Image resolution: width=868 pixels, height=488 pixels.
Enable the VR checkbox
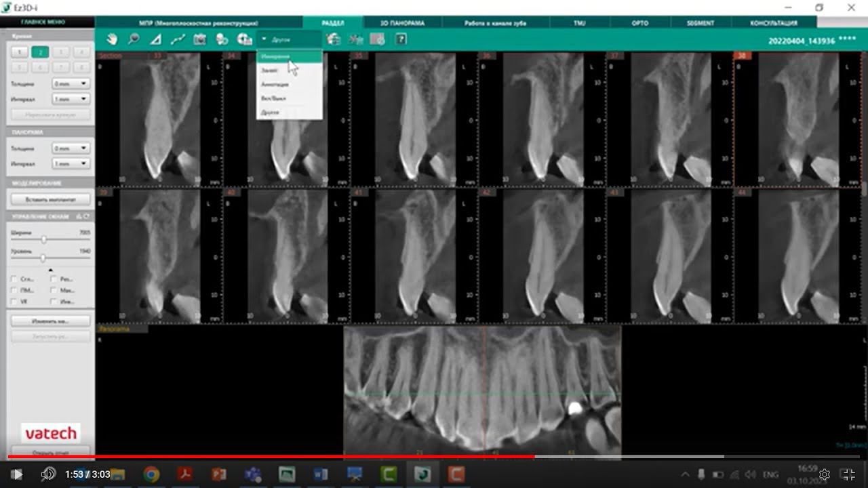tap(14, 302)
